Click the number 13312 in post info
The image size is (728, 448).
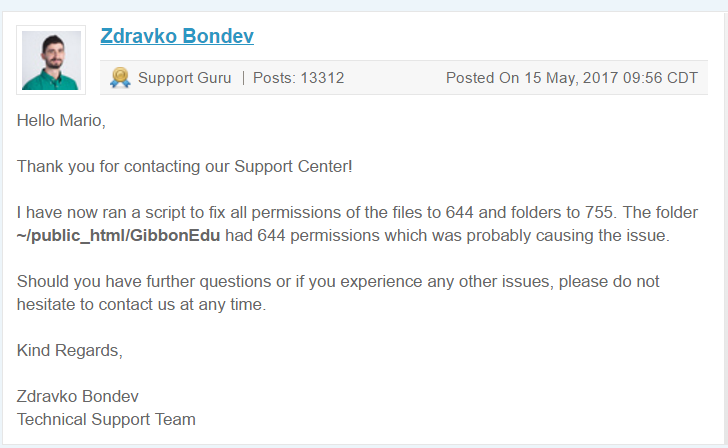(322, 78)
